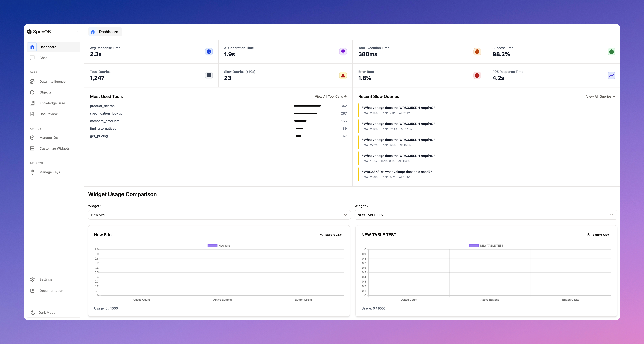Expand the Widget 2 dropdown
The image size is (644, 344).
[485, 215]
